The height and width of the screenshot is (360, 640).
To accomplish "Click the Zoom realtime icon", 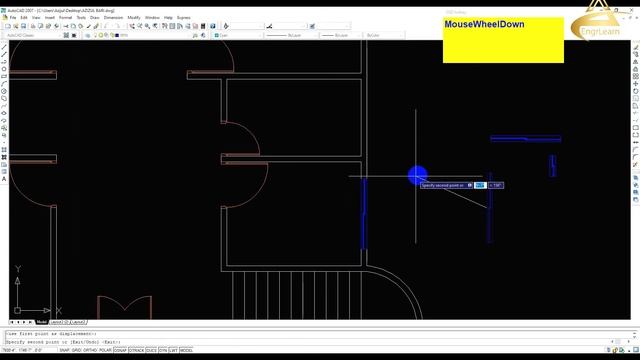I will click(140, 26).
